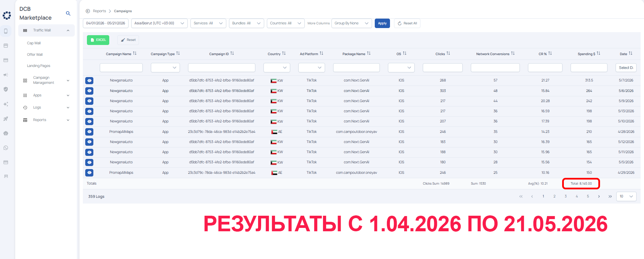Expand the Reports sidebar menu
644x259 pixels.
(46, 120)
